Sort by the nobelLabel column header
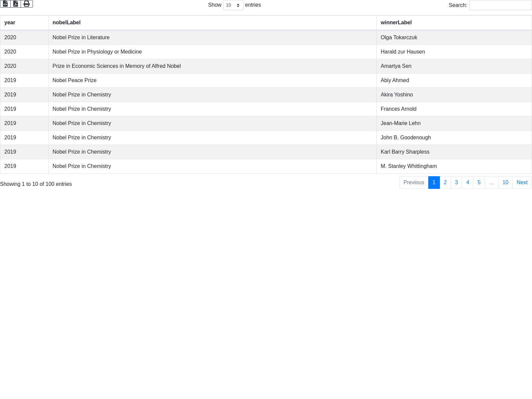This screenshot has width=532, height=399. point(66,23)
